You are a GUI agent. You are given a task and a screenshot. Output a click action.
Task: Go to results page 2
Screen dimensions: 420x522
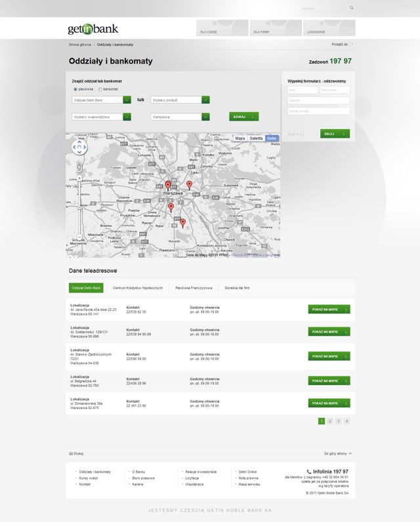(329, 421)
